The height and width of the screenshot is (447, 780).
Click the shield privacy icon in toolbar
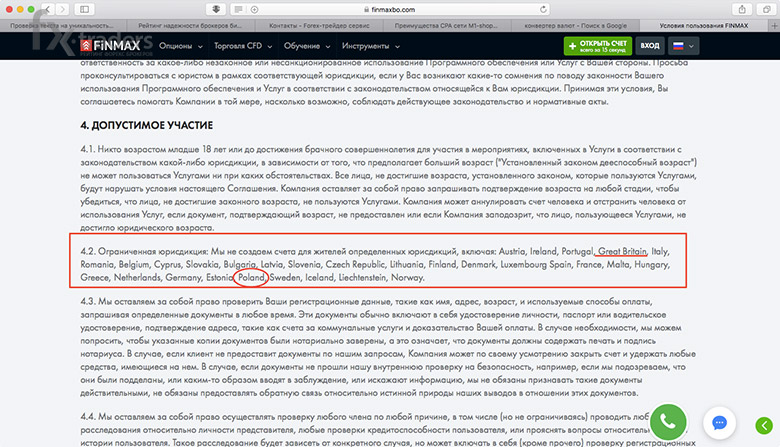216,9
